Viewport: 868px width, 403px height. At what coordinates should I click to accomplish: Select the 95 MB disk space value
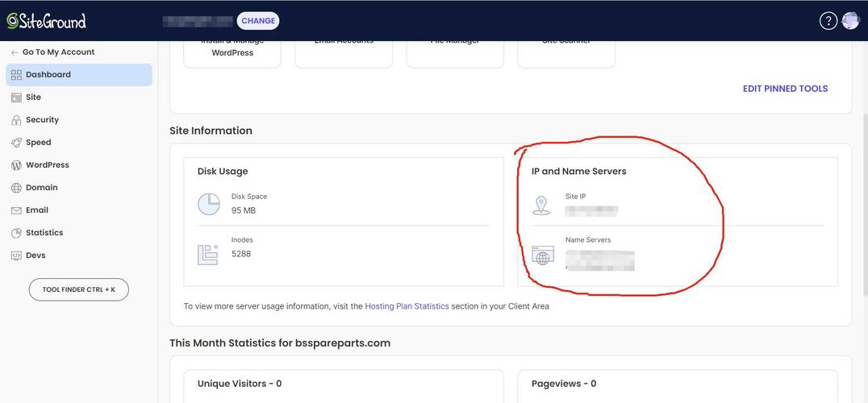tap(244, 210)
